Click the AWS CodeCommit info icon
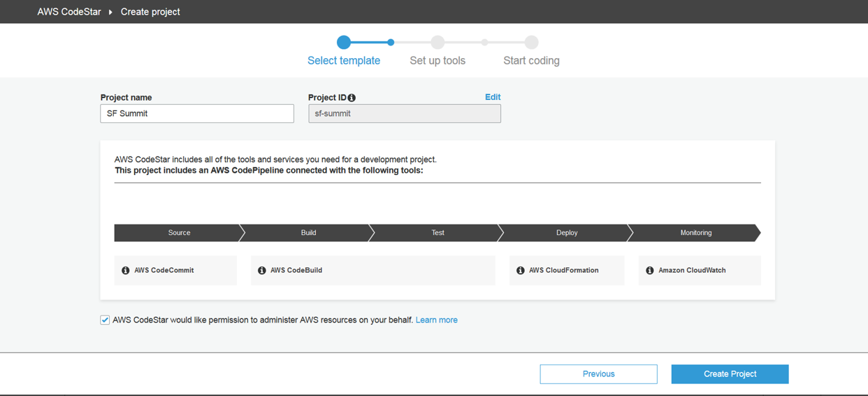This screenshot has width=868, height=396. [x=126, y=271]
